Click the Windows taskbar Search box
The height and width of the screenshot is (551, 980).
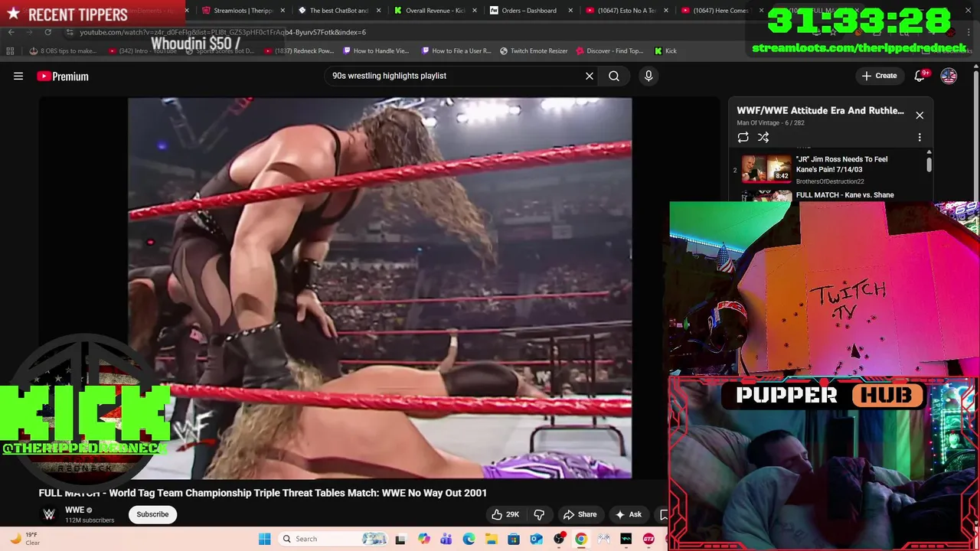pos(333,539)
